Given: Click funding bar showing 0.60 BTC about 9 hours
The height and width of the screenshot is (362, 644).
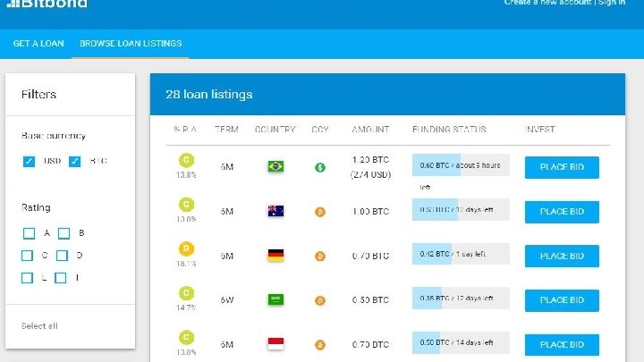Looking at the screenshot, I should [461, 165].
